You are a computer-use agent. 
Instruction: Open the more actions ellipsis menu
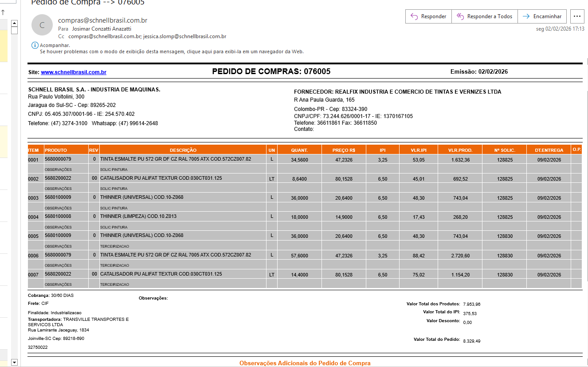pos(577,16)
